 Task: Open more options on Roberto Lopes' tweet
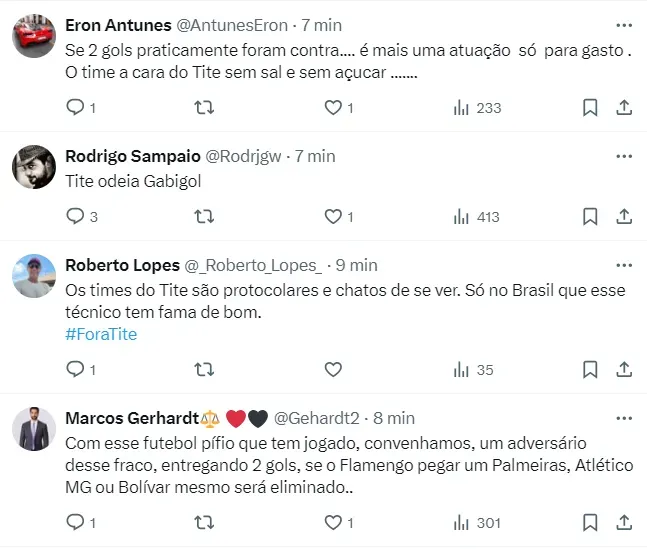pos(624,265)
